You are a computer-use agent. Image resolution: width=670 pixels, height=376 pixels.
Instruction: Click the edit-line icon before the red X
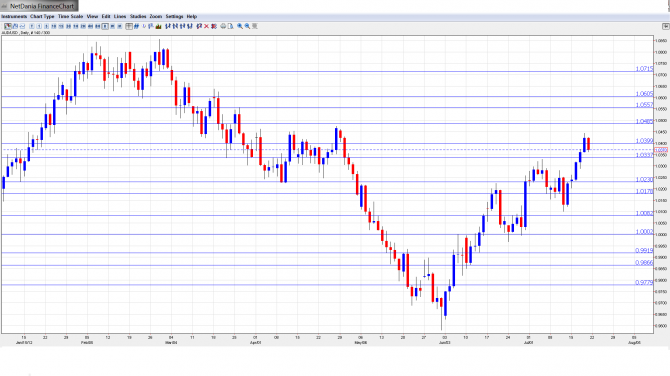(199, 26)
